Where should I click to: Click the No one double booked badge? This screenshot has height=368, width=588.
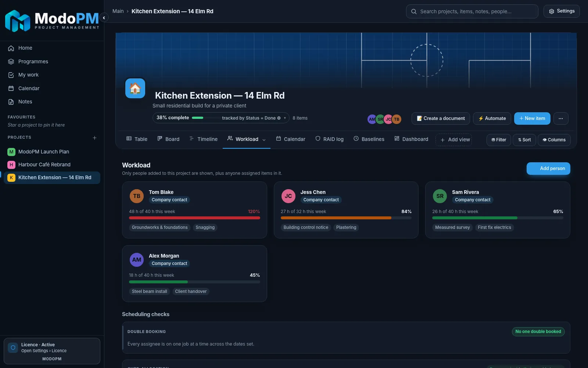538,332
